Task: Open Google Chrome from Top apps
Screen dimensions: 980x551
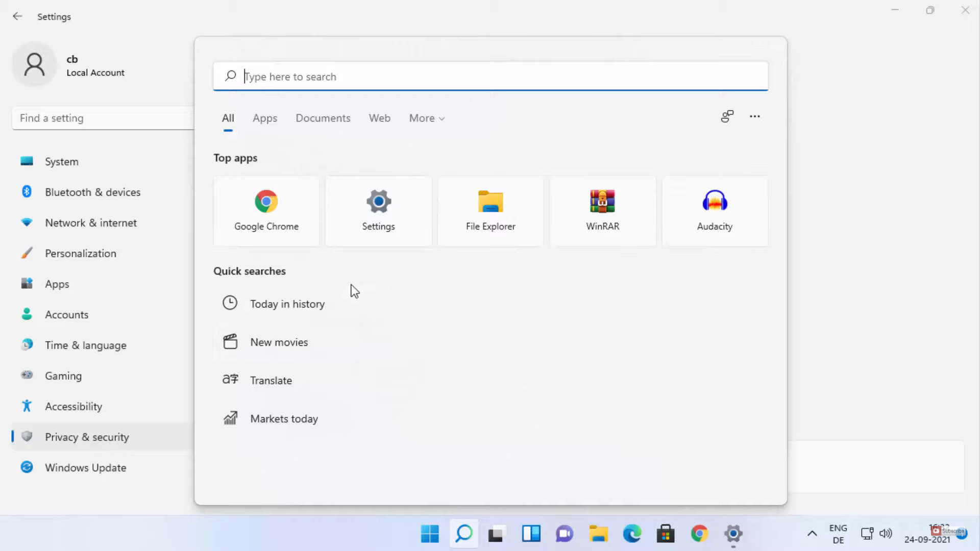Action: (x=266, y=211)
